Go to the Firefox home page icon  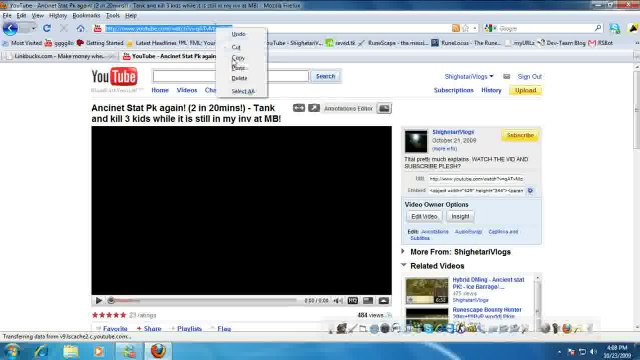click(x=80, y=28)
